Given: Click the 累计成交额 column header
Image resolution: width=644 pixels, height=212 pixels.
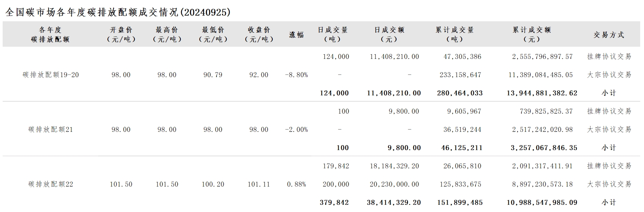Looking at the screenshot, I should coord(532,34).
